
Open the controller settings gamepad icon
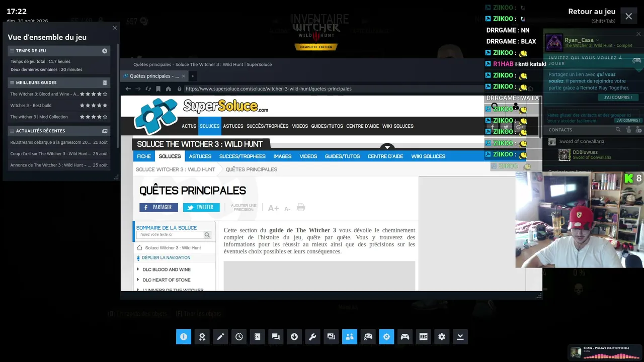tap(405, 337)
